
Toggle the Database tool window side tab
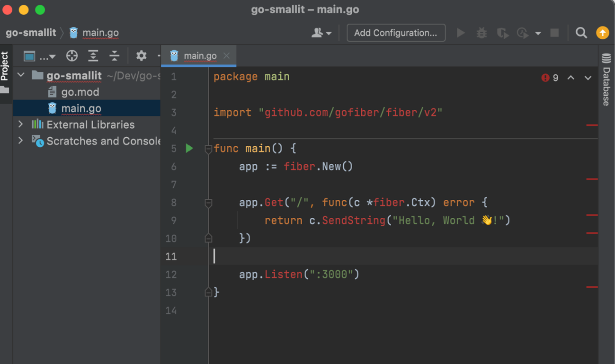tap(606, 80)
